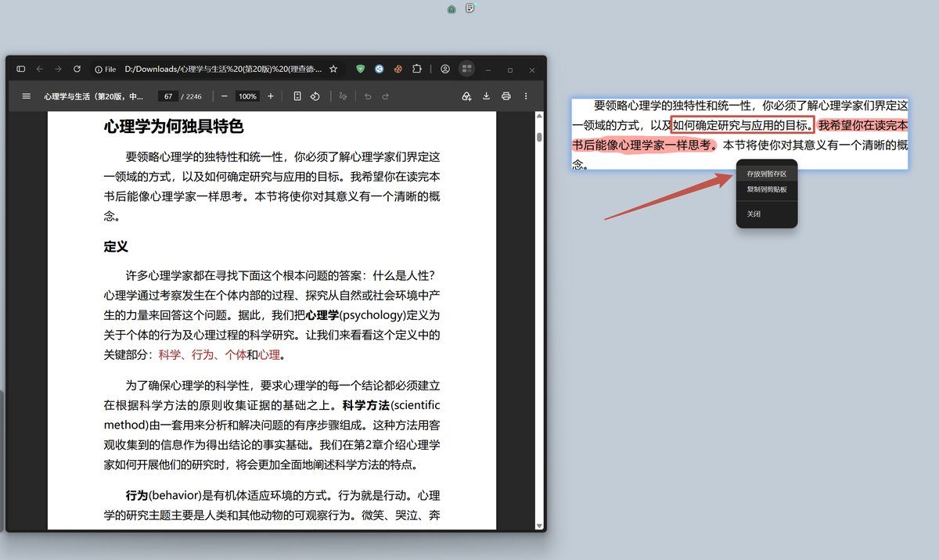
Task: Click the bold term 行为 in the PDF
Action: (137, 495)
